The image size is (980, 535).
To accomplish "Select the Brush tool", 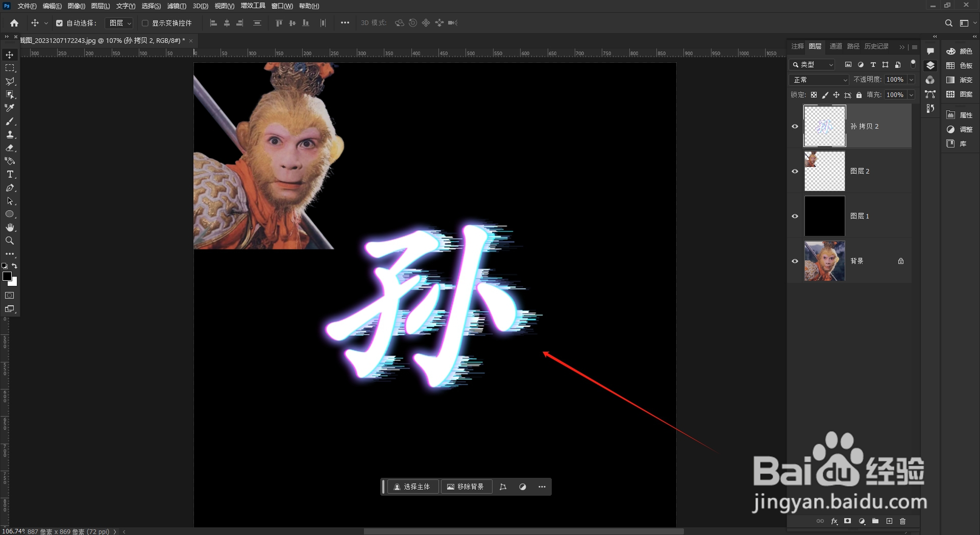I will pos(10,121).
